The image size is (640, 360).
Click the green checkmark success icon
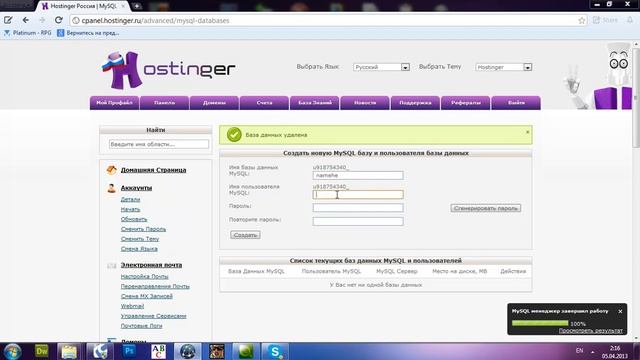tap(234, 135)
